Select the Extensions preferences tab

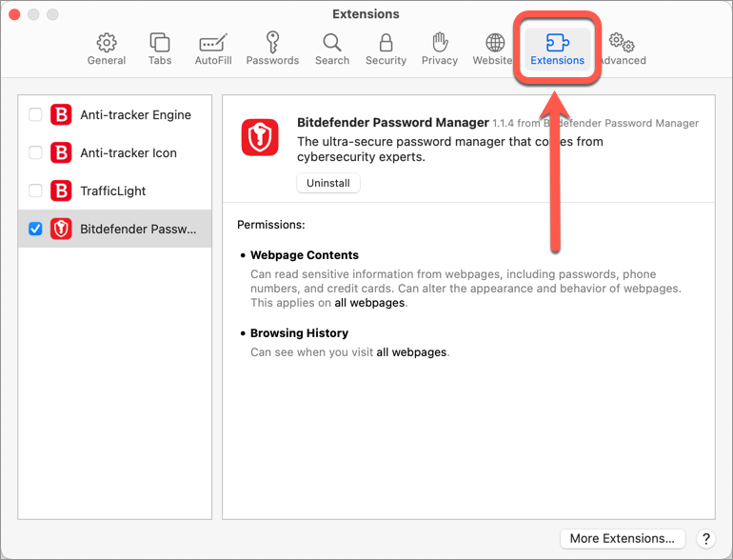pos(557,50)
